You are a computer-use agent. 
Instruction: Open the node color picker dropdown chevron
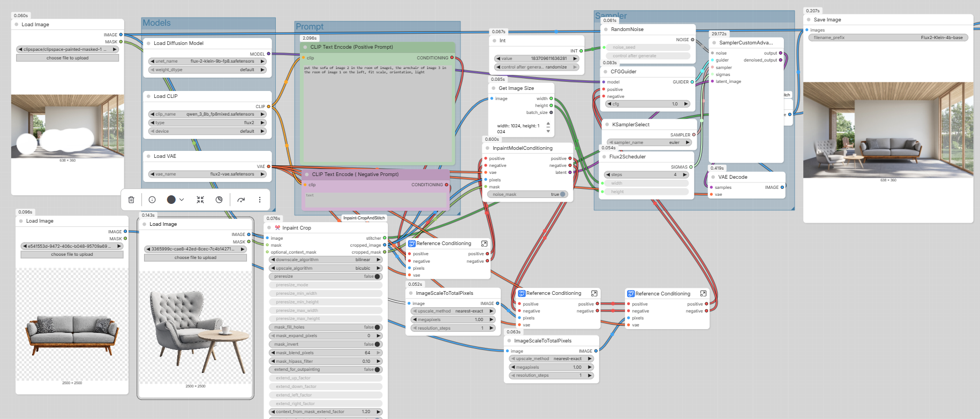coord(182,200)
